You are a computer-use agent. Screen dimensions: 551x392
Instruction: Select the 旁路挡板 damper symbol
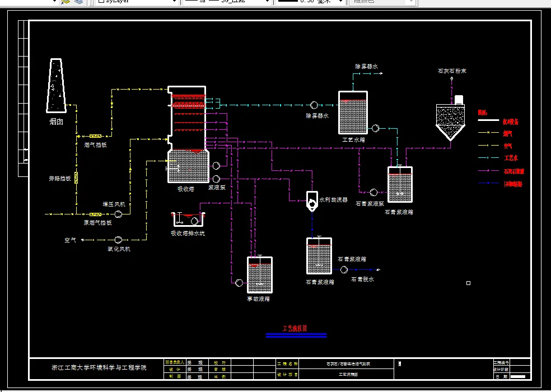coord(76,178)
